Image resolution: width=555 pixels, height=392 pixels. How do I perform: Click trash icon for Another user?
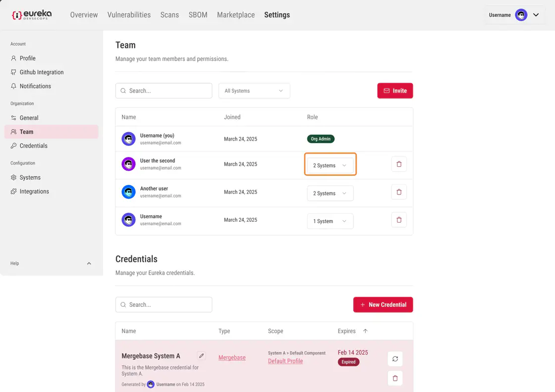pos(399,192)
